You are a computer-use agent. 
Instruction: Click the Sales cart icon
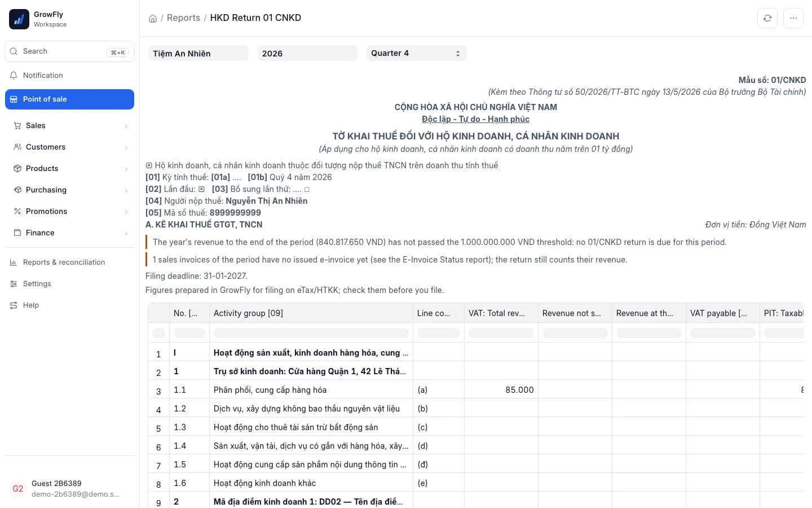pyautogui.click(x=17, y=125)
